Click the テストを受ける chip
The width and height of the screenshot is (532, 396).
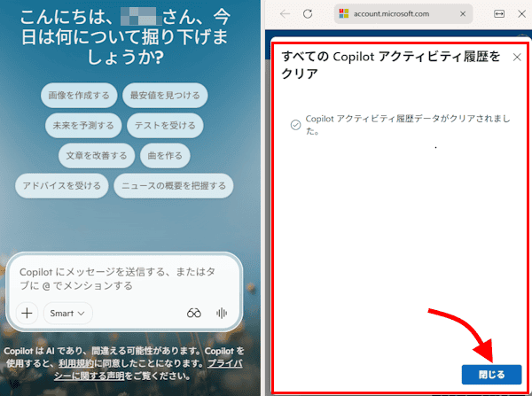tap(165, 126)
